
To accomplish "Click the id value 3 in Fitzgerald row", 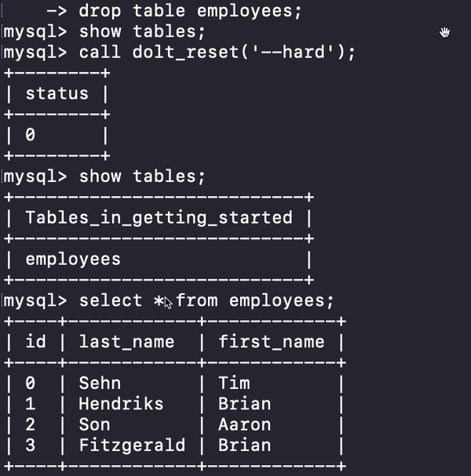I will (x=30, y=445).
